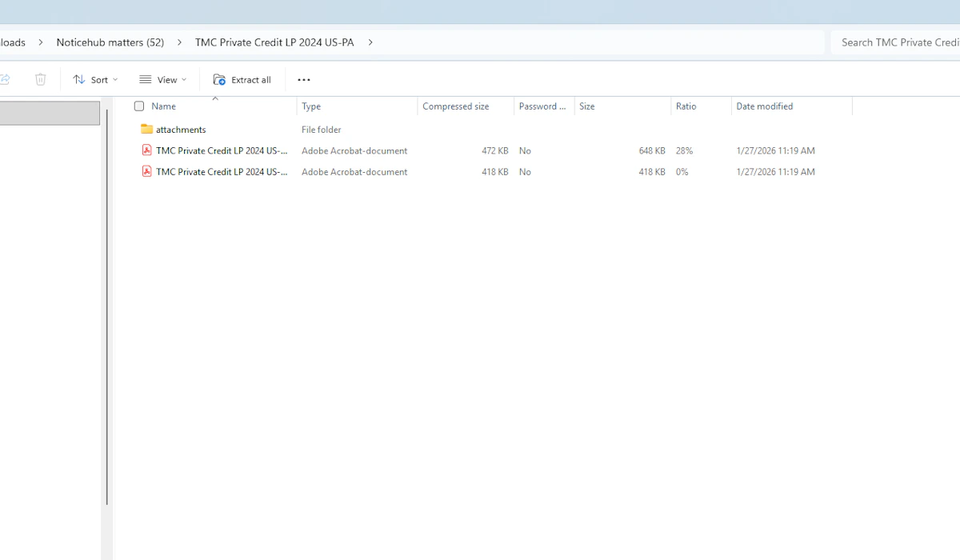
Task: Click the delete trash can icon
Action: pyautogui.click(x=41, y=79)
